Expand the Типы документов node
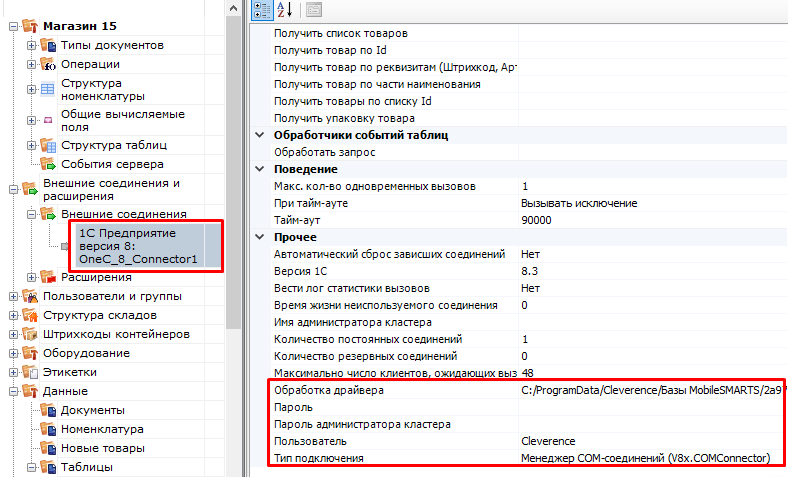 click(32, 45)
